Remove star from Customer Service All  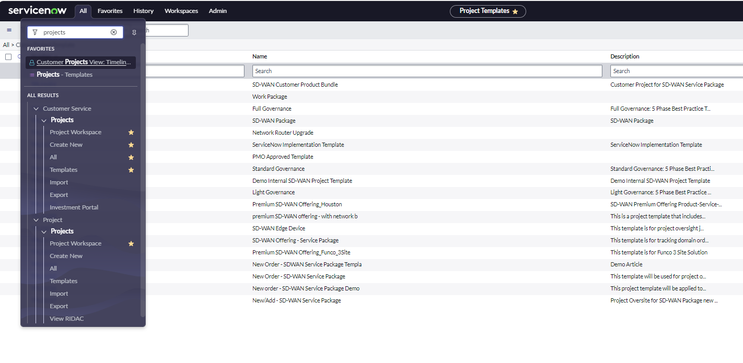[131, 157]
